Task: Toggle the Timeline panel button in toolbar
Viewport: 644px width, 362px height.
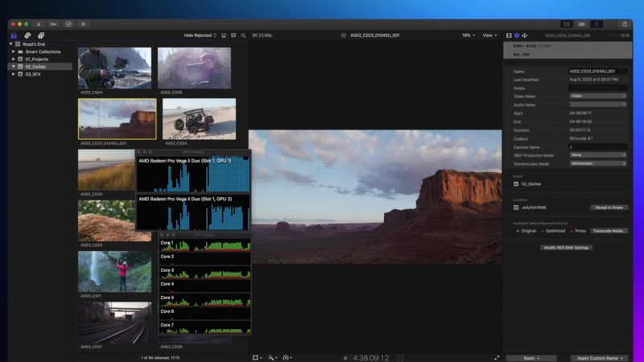Action: click(581, 24)
